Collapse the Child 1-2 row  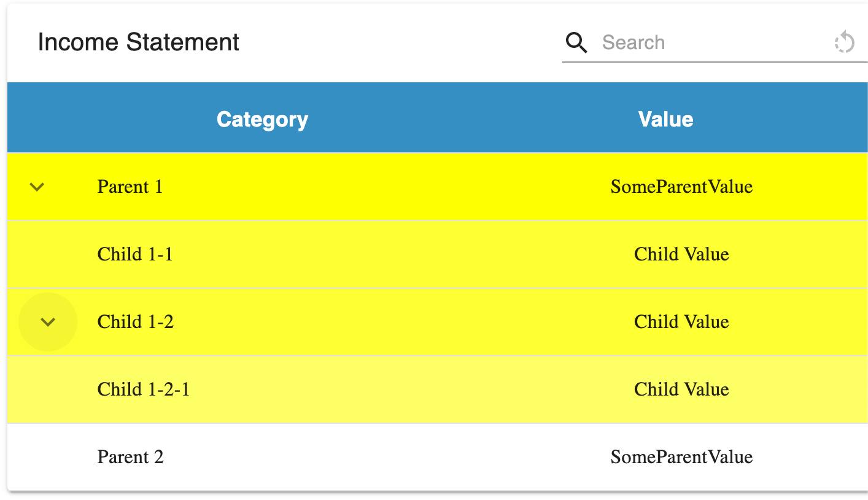pyautogui.click(x=48, y=322)
